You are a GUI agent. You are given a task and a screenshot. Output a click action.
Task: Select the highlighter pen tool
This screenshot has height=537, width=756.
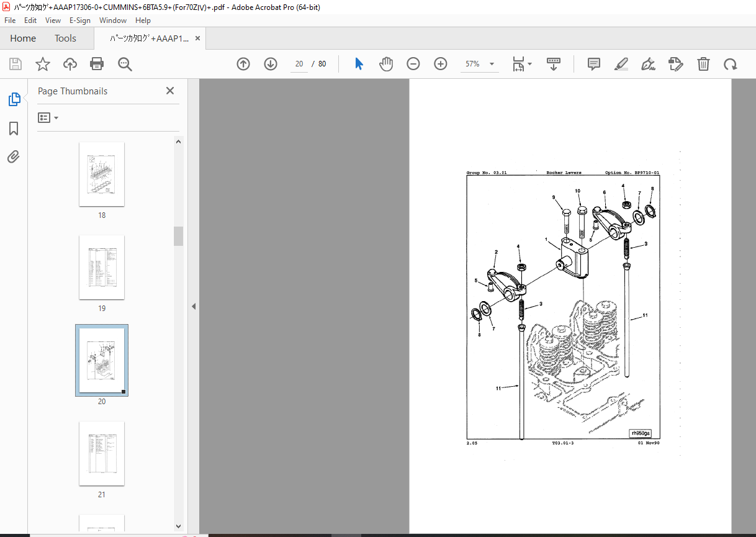[621, 64]
